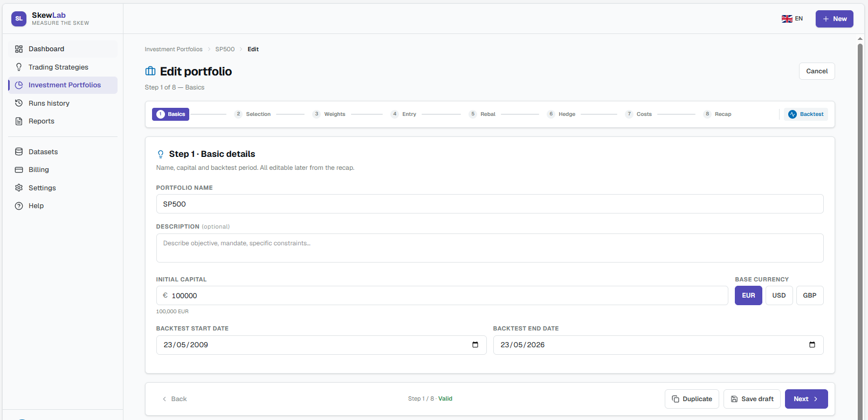Open Reports page in sidebar

[x=63, y=121]
